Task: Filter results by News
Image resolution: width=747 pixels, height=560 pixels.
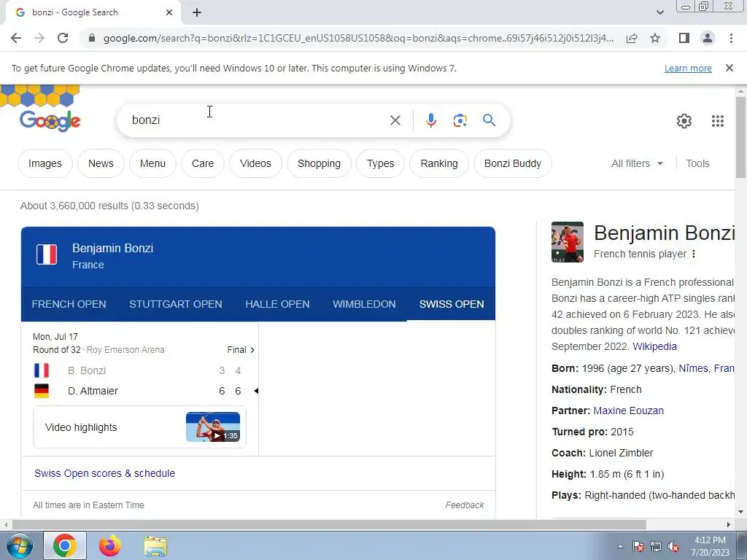Action: (101, 163)
